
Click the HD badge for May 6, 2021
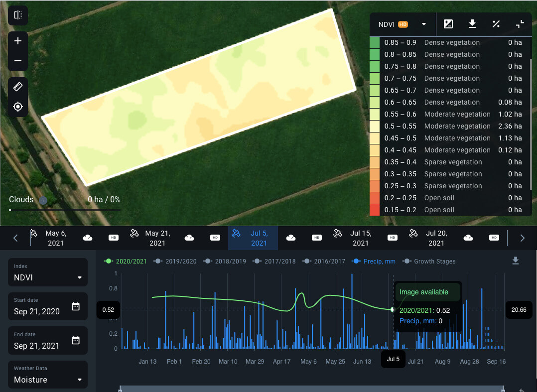click(x=114, y=238)
